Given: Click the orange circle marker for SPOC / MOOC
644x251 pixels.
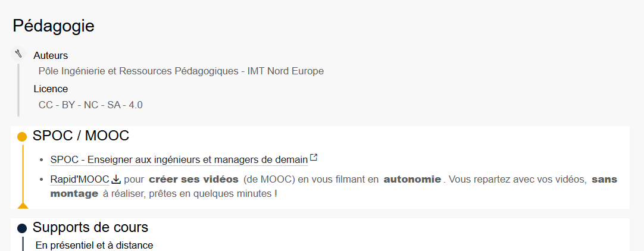Looking at the screenshot, I should pyautogui.click(x=22, y=137).
